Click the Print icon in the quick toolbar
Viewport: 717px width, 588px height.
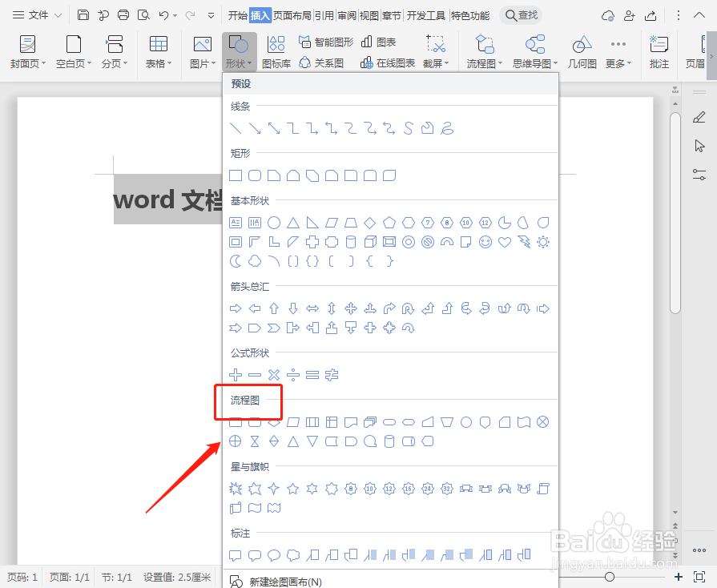click(123, 15)
